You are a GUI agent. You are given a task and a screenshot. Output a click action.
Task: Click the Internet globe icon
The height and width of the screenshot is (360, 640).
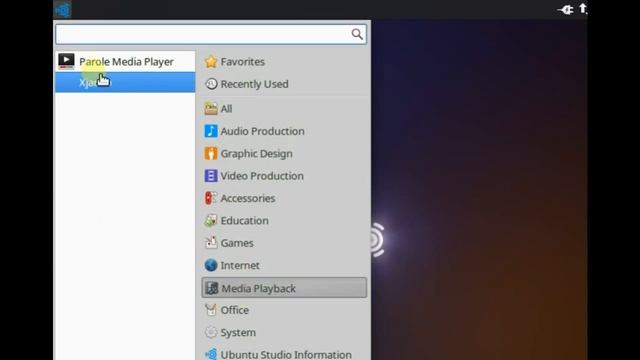pyautogui.click(x=211, y=265)
